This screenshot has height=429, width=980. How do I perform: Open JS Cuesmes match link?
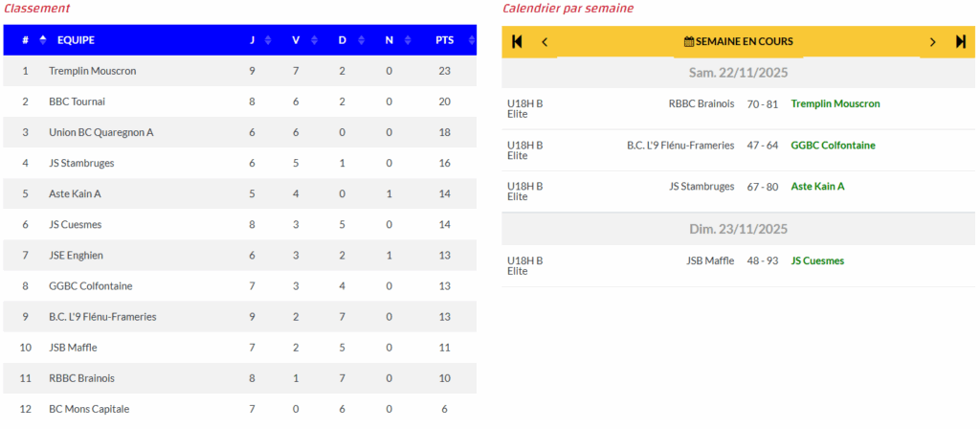tap(817, 260)
